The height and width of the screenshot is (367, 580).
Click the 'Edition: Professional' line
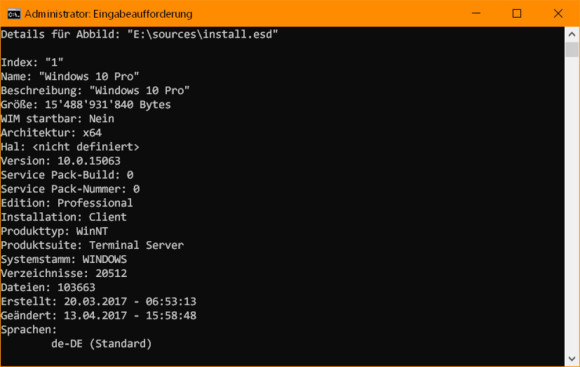(x=67, y=203)
